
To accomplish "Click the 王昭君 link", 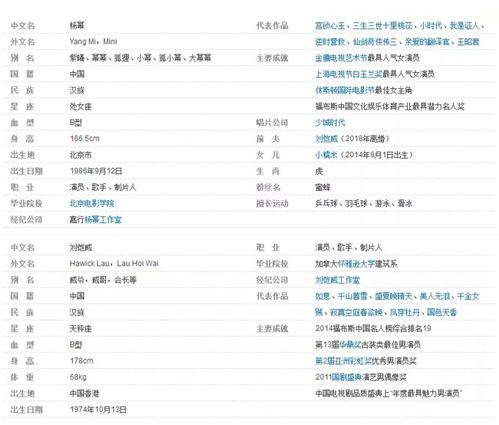I will tap(468, 42).
